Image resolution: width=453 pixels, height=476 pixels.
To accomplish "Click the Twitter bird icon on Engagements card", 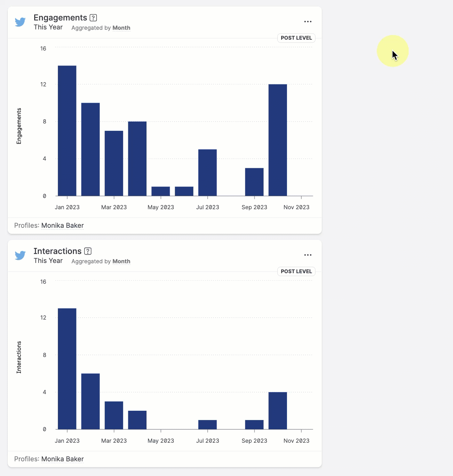I will pos(20,22).
